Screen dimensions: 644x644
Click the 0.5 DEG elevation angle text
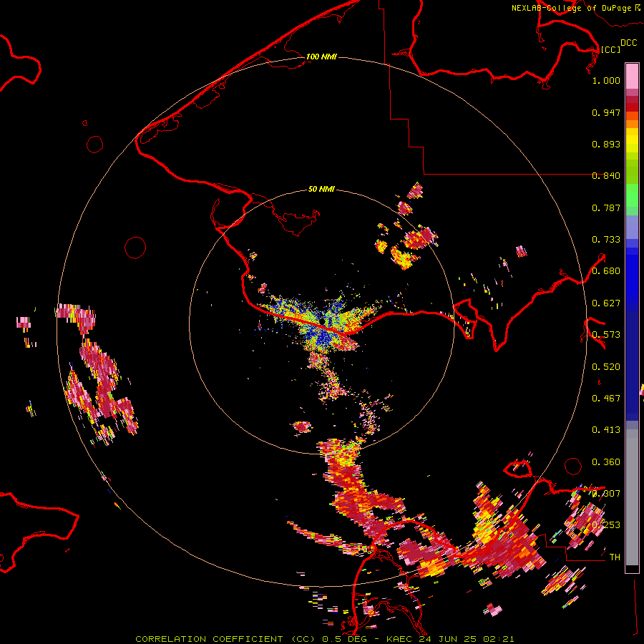(345, 639)
